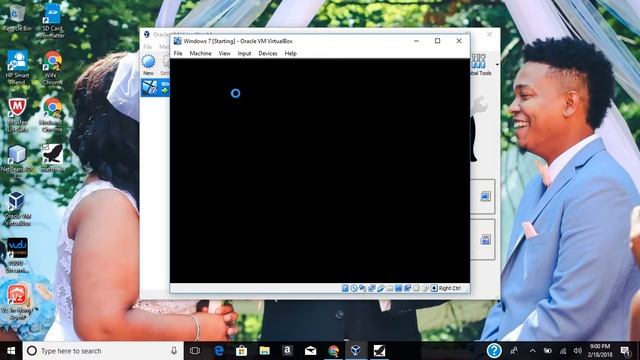The width and height of the screenshot is (640, 360).
Task: Click the hard disk activity status icon
Action: pyautogui.click(x=345, y=288)
